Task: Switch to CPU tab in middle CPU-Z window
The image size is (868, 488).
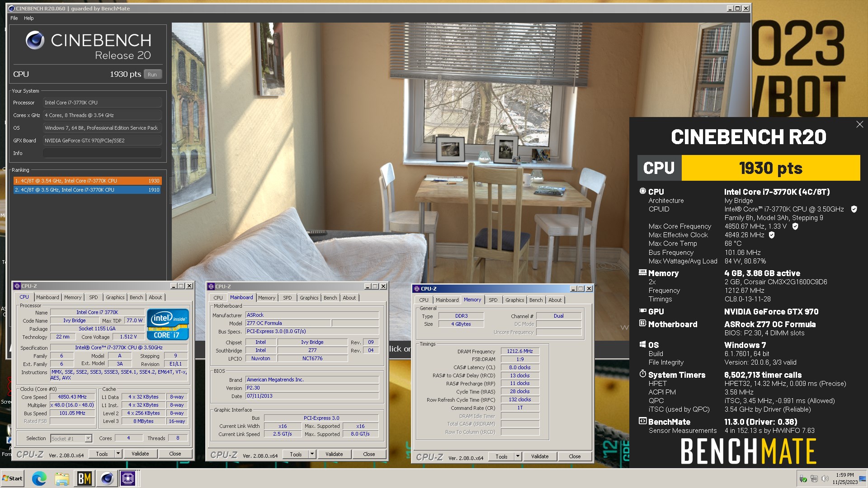Action: pos(218,298)
